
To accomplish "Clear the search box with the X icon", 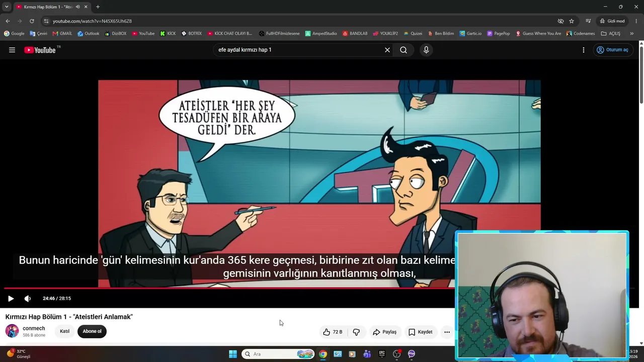I will pyautogui.click(x=387, y=50).
